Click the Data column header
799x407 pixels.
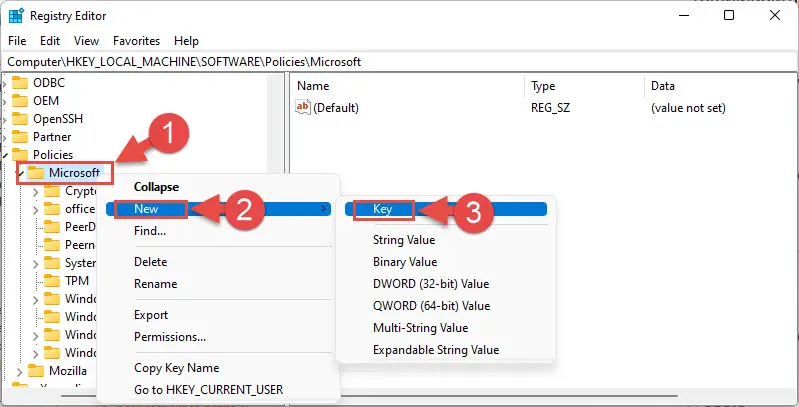(721, 86)
